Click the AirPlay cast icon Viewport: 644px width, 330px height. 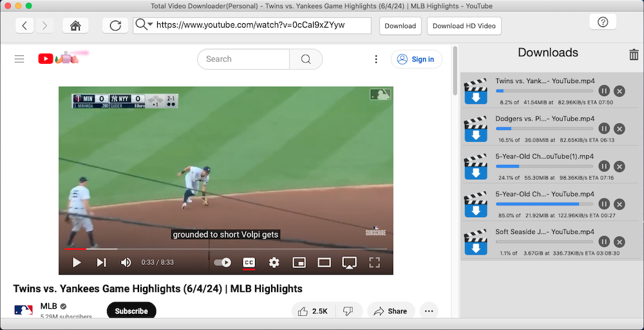coord(349,262)
